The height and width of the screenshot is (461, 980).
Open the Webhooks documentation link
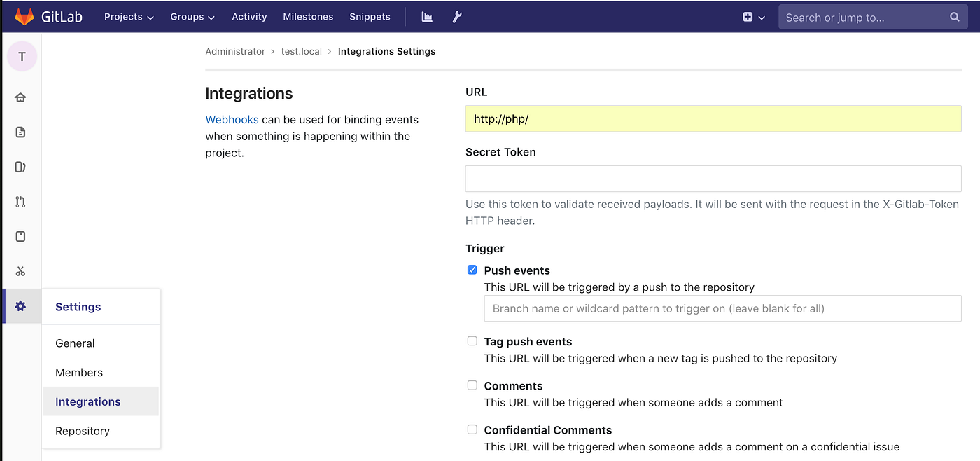pos(232,119)
